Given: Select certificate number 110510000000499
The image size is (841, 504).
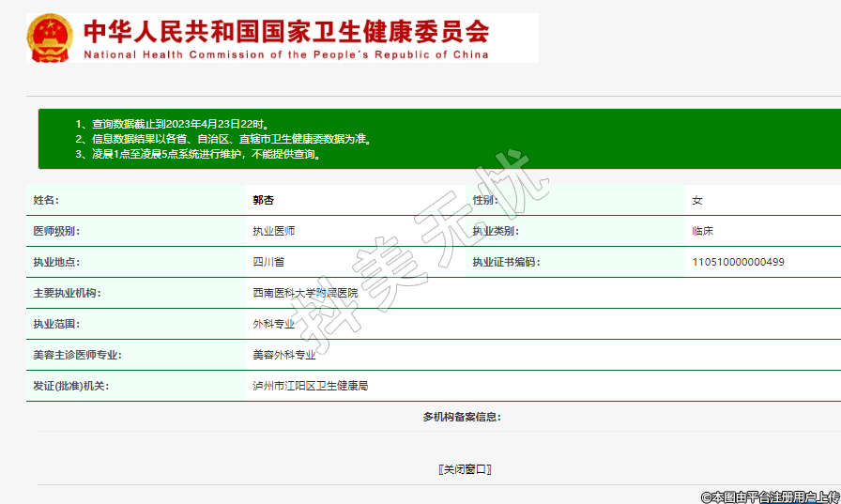Looking at the screenshot, I should click(x=738, y=262).
